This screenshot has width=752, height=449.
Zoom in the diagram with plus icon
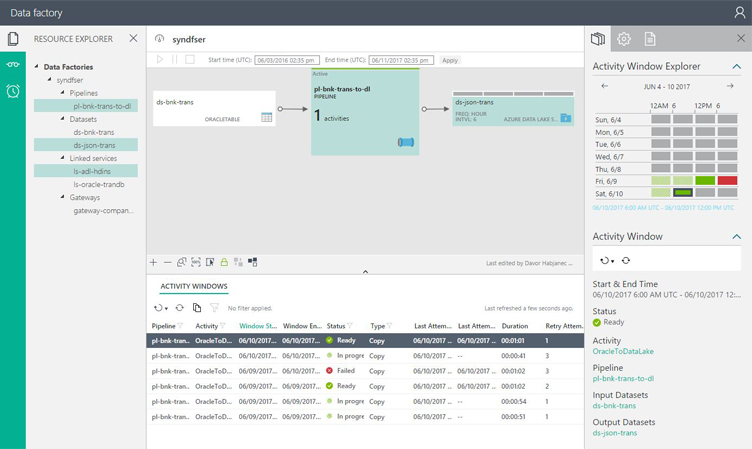[x=153, y=262]
